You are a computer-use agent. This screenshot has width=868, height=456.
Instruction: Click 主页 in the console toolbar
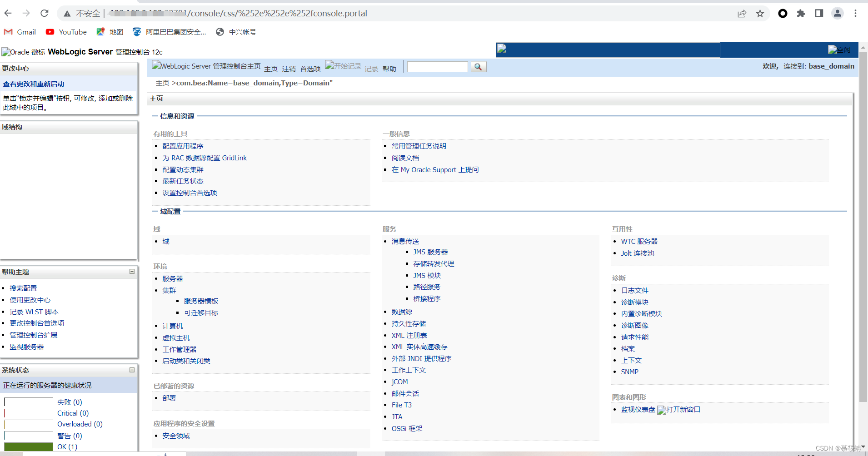(x=271, y=69)
